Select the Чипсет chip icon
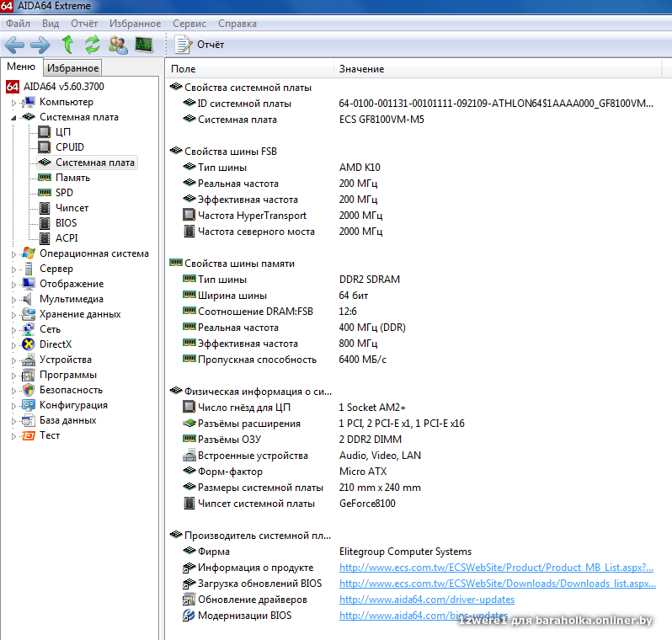 pos(45,208)
